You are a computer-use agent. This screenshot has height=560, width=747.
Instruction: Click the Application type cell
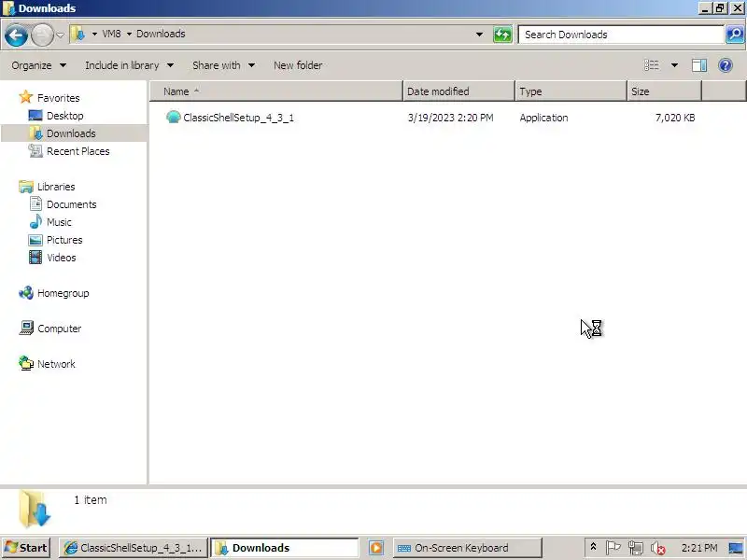point(543,118)
